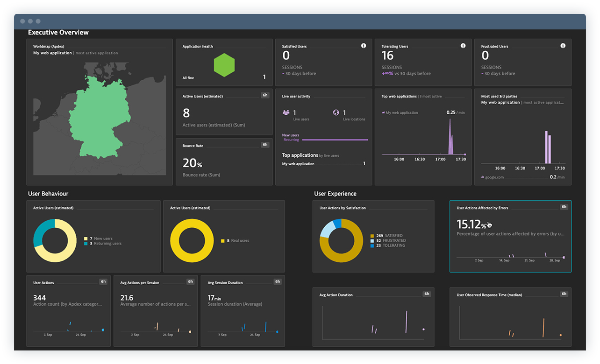Image resolution: width=600 pixels, height=364 pixels.
Task: Open the 6h timeframe selector on Active Users
Action: coord(265,95)
